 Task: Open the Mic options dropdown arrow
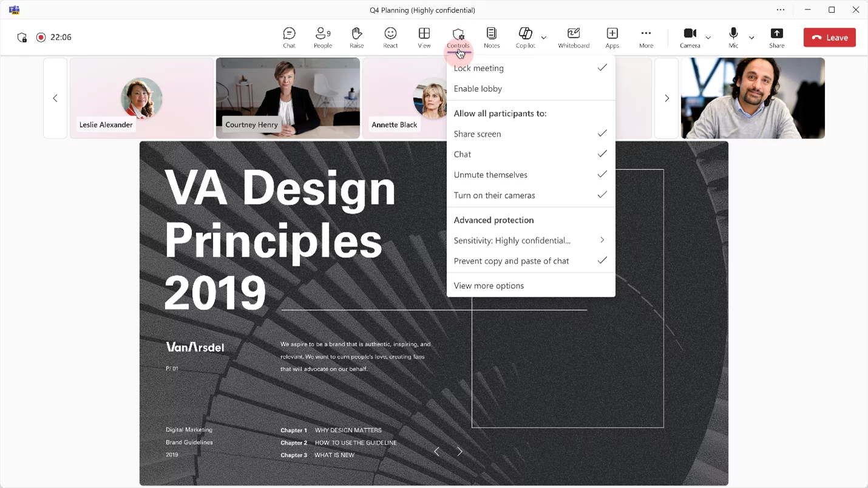click(751, 38)
